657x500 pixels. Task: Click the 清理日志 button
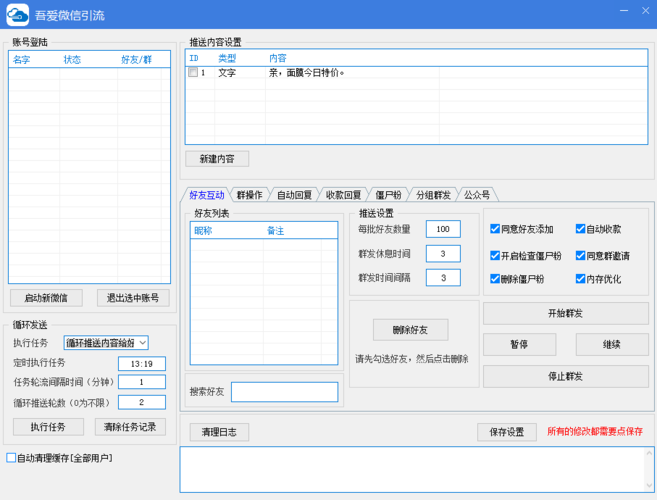[x=219, y=432]
